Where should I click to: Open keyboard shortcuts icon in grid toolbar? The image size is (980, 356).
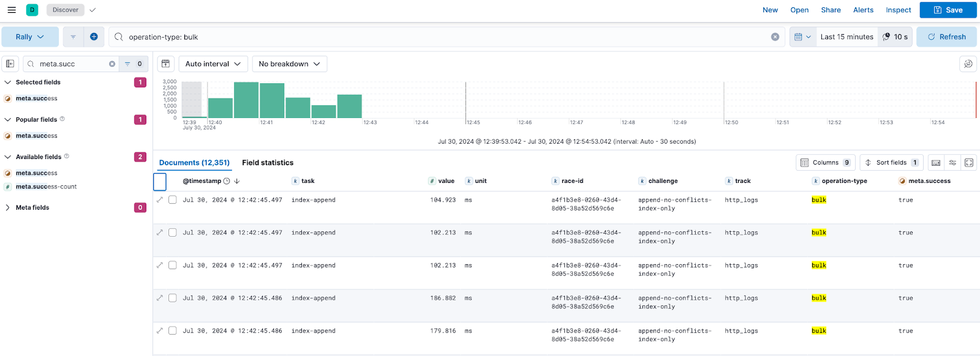point(936,163)
